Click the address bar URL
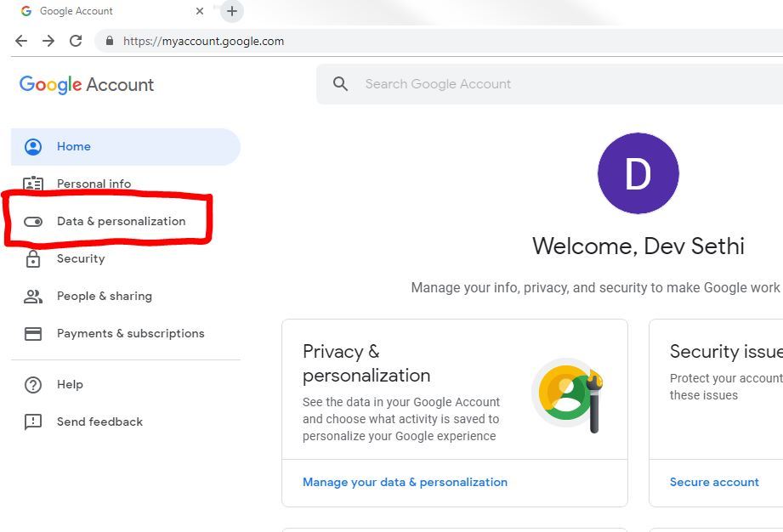Image resolution: width=783 pixels, height=532 pixels. [203, 41]
